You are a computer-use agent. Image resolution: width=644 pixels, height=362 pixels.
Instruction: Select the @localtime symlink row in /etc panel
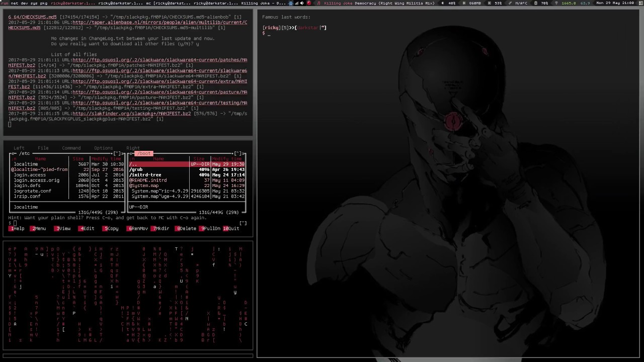click(x=67, y=169)
